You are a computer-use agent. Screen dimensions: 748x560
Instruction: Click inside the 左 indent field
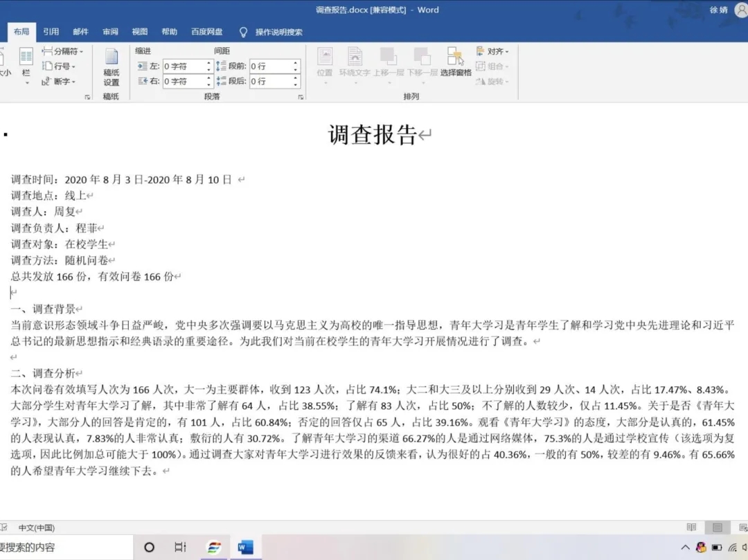[x=180, y=66]
